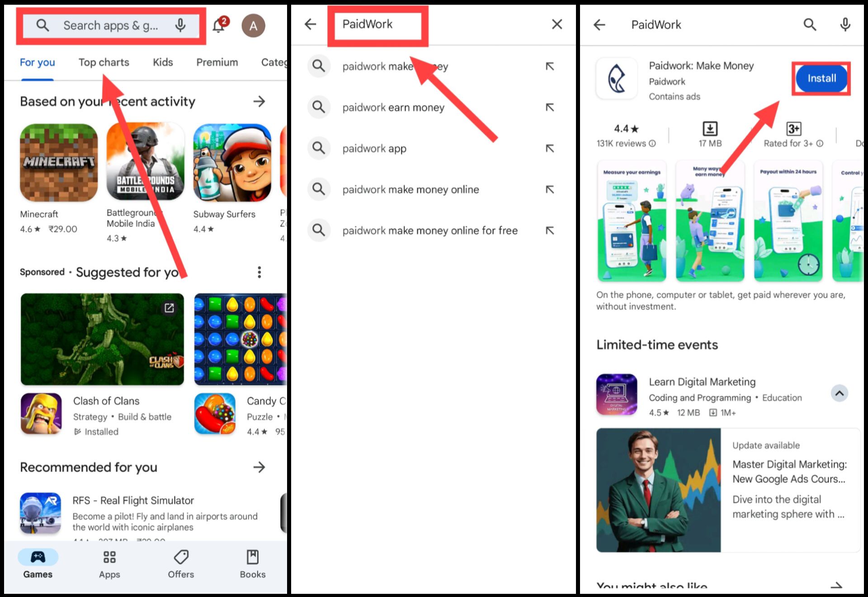Open notifications bell with 2 badge
The height and width of the screenshot is (597, 868).
point(220,25)
